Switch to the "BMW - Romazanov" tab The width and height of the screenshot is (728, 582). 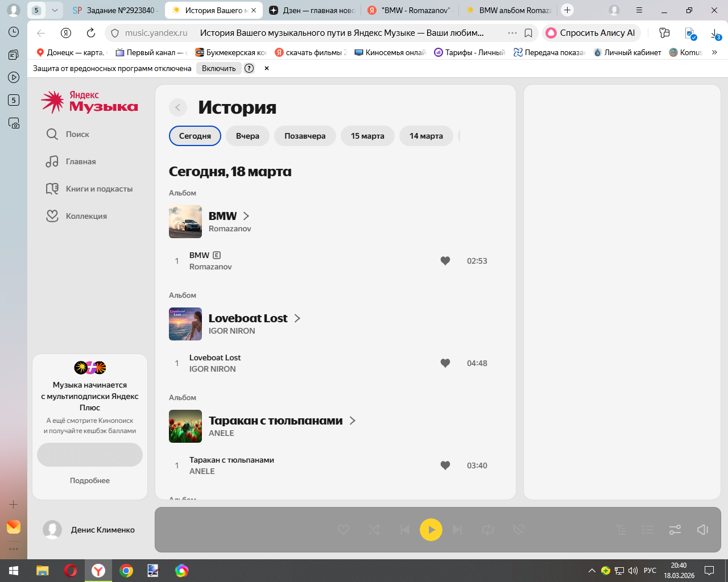409,10
